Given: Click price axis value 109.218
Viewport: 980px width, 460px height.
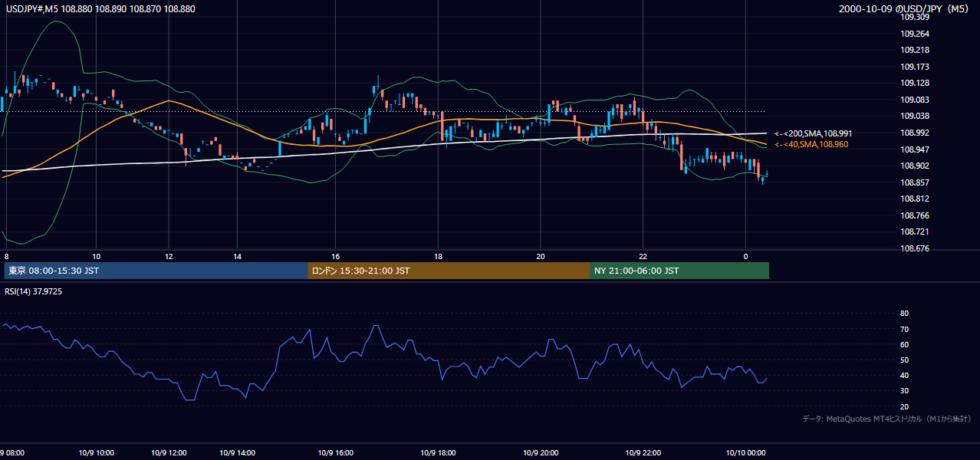Looking at the screenshot, I should 915,50.
